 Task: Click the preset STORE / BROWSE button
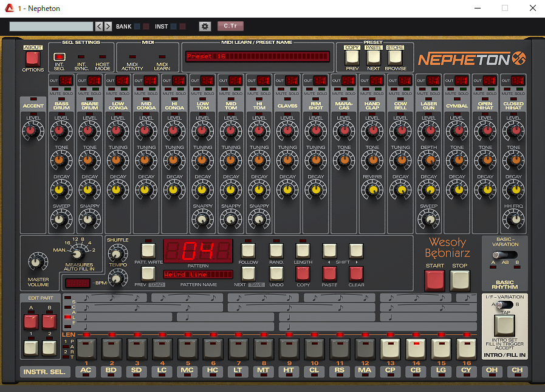pos(395,57)
